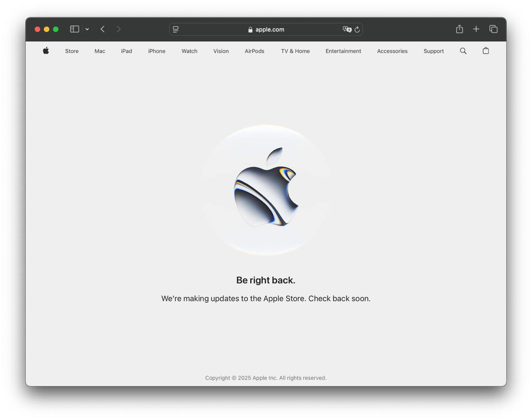This screenshot has width=532, height=420.
Task: Open Watch in the navigation bar
Action: [x=189, y=51]
